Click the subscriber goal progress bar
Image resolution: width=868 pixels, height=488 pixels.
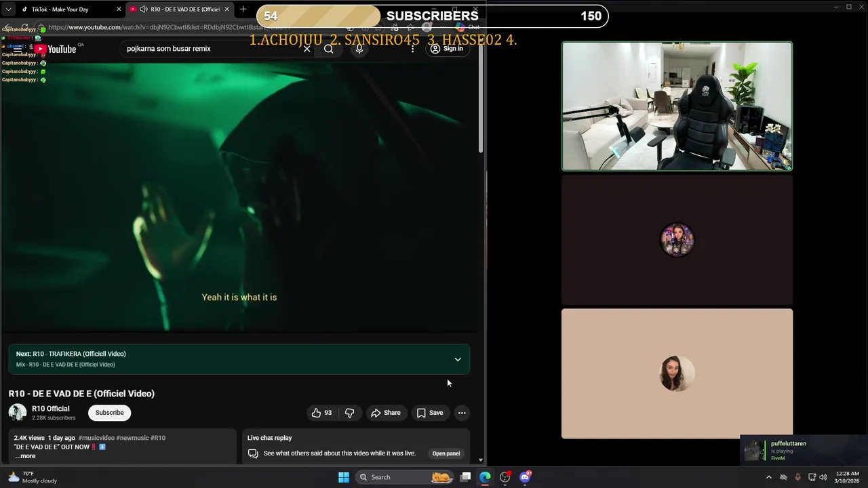pyautogui.click(x=432, y=16)
